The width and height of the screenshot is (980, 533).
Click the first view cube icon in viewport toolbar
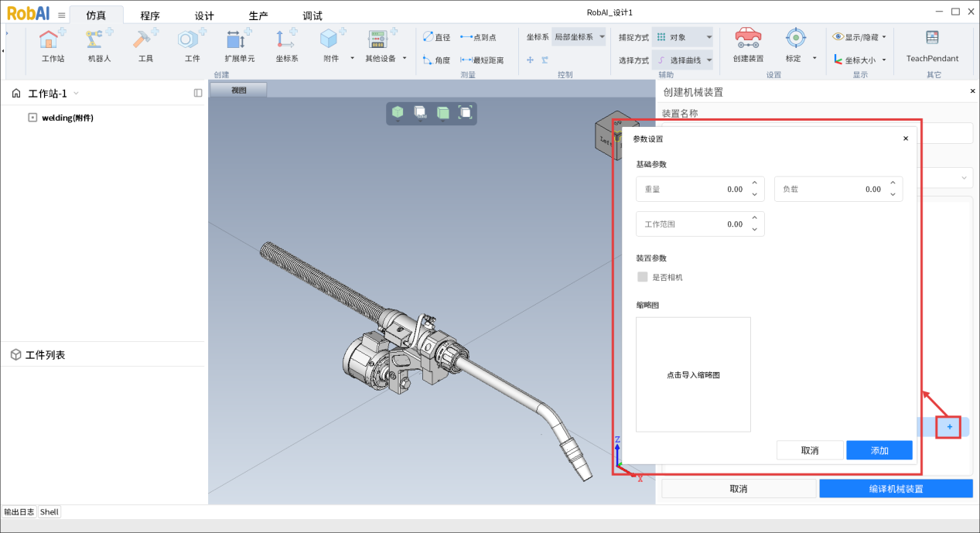click(x=398, y=113)
